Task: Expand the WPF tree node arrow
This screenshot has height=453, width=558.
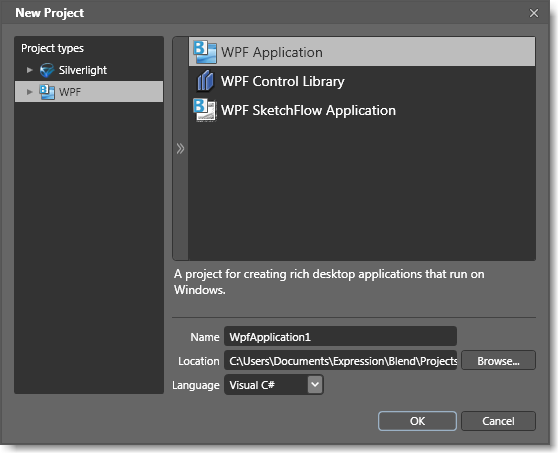Action: [30, 92]
